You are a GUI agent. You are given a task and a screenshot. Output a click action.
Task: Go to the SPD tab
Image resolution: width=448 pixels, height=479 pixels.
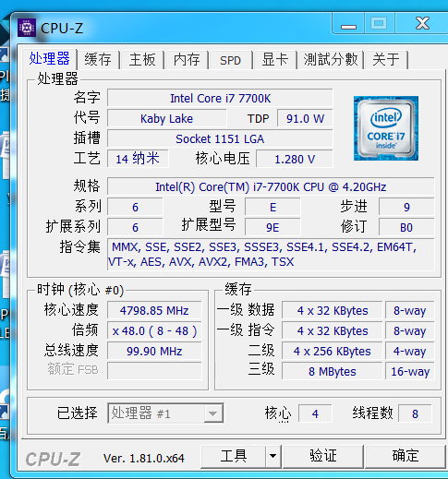point(230,59)
